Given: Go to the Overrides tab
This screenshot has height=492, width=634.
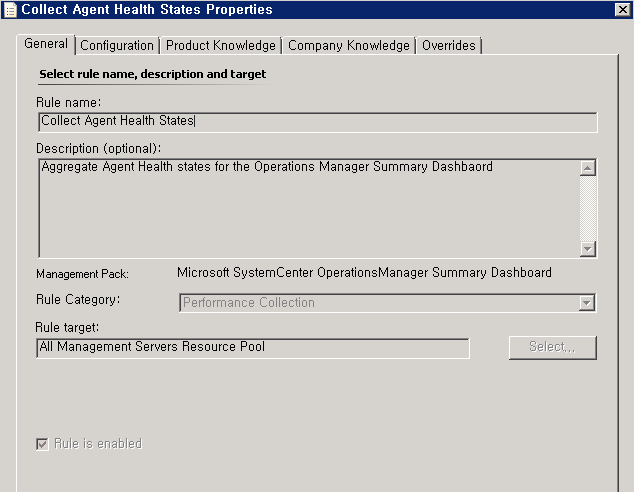Looking at the screenshot, I should 448,45.
